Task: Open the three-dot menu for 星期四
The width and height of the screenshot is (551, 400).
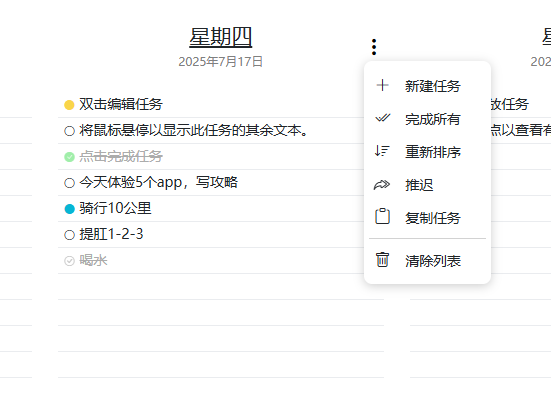Action: tap(374, 47)
